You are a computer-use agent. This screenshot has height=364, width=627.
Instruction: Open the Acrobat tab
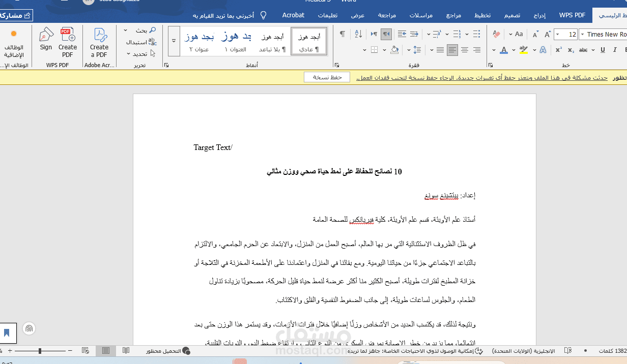[x=293, y=15]
